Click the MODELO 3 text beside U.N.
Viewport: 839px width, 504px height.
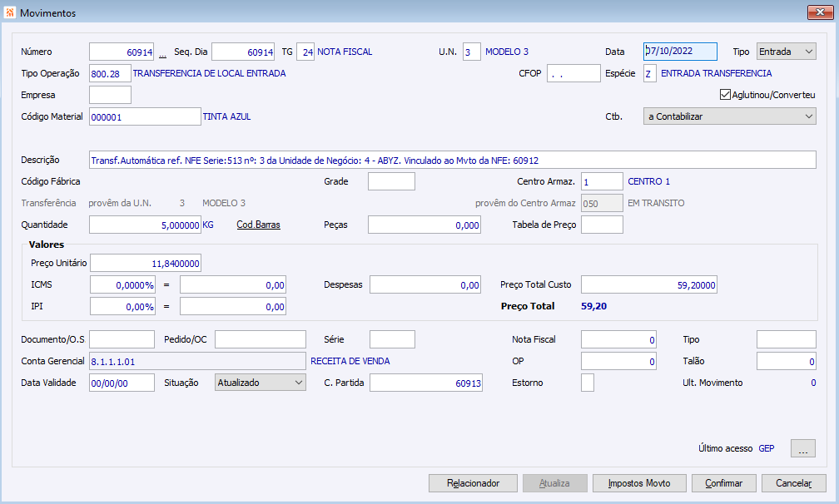tap(507, 52)
